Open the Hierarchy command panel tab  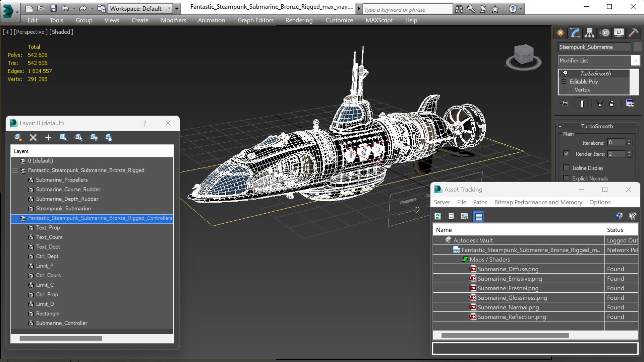pos(589,32)
